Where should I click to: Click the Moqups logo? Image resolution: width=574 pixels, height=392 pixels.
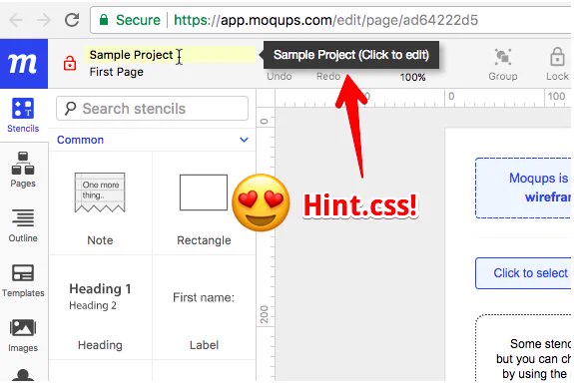[23, 64]
